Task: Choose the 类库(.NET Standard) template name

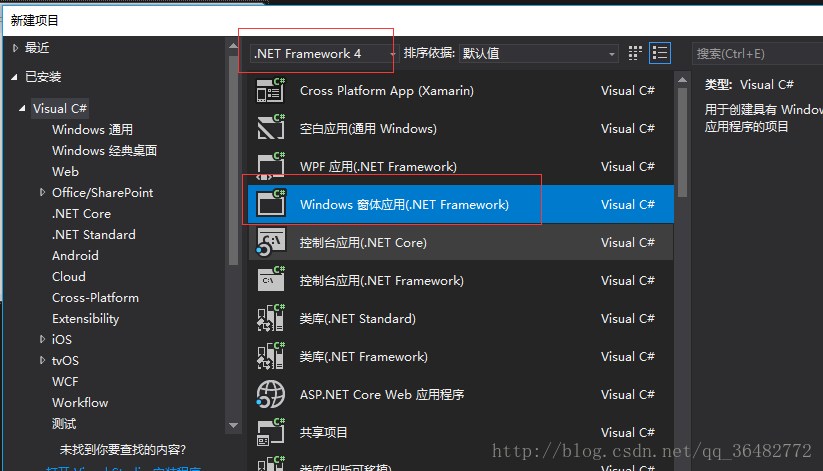Action: coord(357,318)
